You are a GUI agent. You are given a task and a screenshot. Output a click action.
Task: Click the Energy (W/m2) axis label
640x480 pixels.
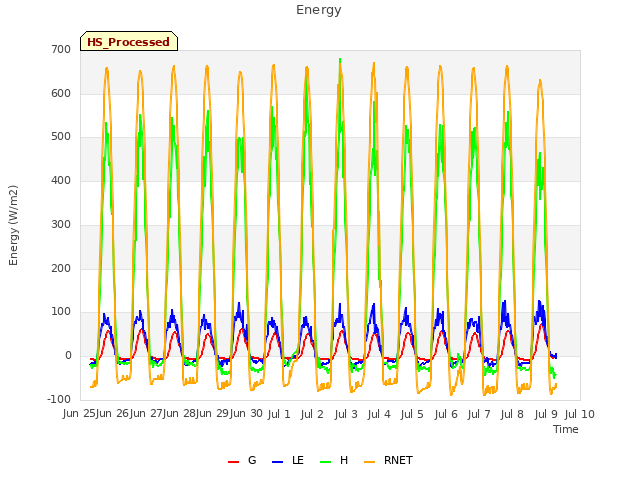pos(13,225)
